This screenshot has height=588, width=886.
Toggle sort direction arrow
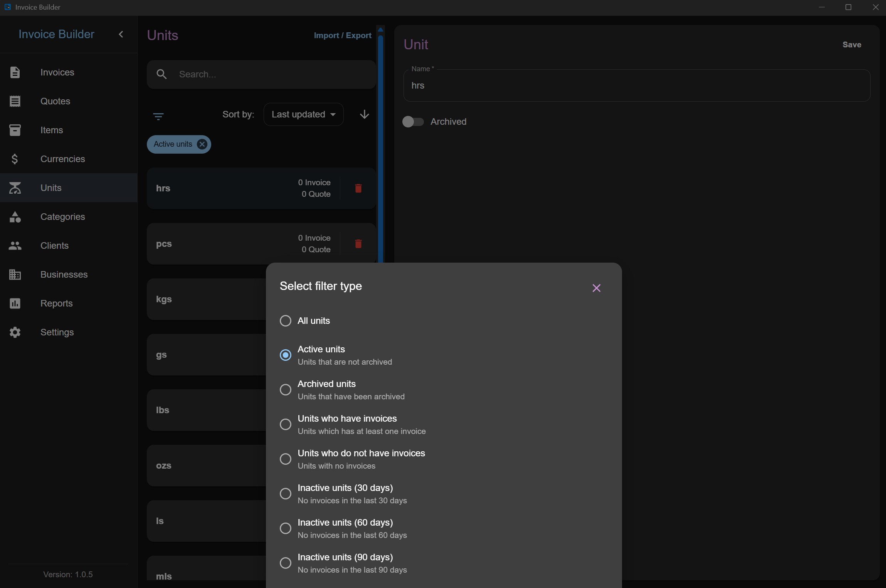364,114
